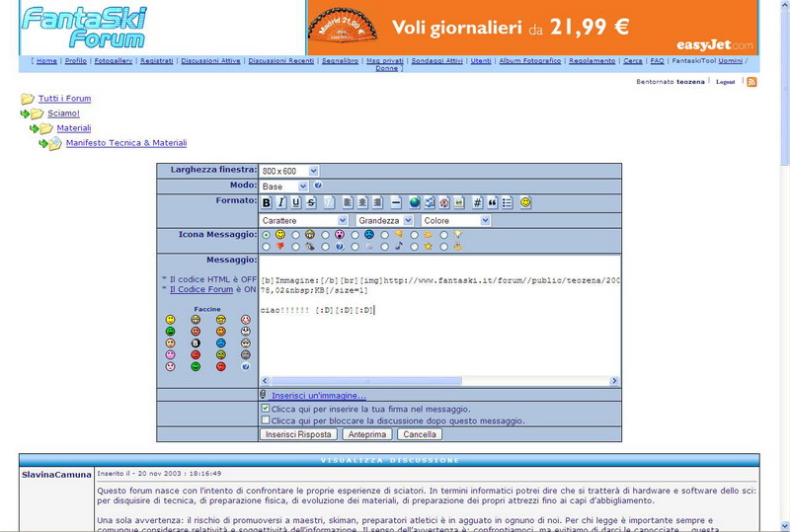Align text left in Formato toolbar
Image resolution: width=790 pixels, height=532 pixels.
(348, 202)
